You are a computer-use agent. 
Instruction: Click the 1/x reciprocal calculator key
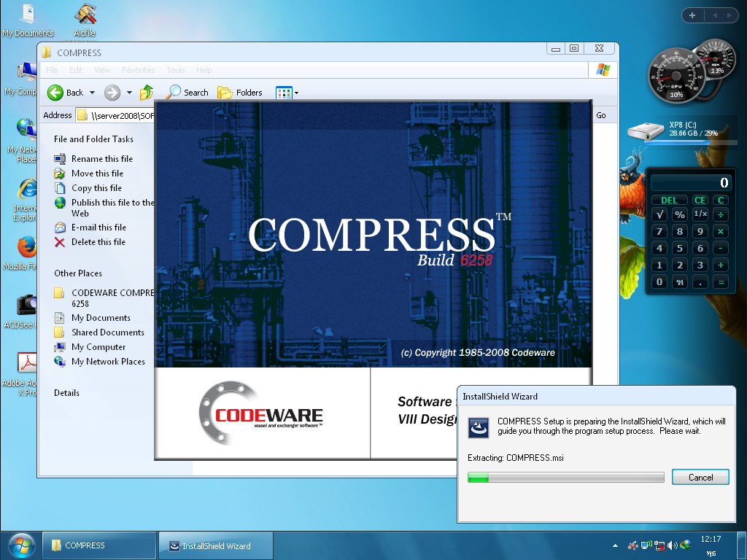pos(700,214)
